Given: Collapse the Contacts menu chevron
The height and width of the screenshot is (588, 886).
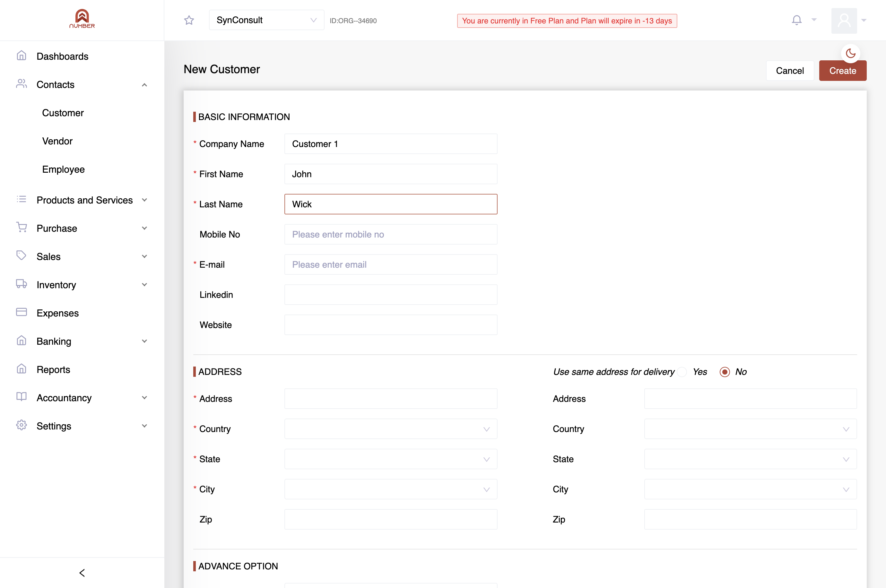Looking at the screenshot, I should (x=144, y=85).
